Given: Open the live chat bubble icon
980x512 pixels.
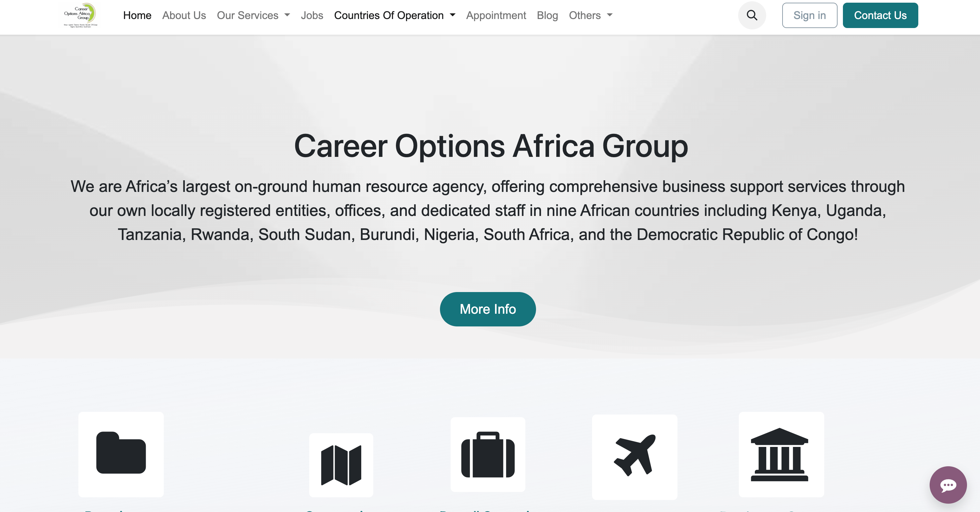Looking at the screenshot, I should [x=948, y=485].
